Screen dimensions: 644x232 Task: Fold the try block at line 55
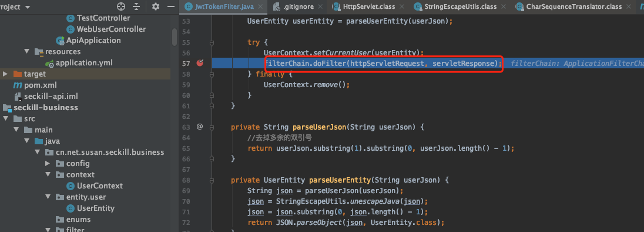click(x=212, y=42)
